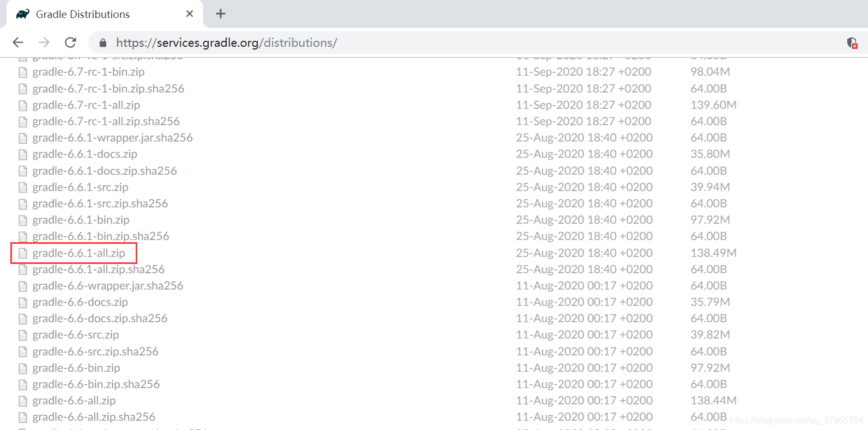868x430 pixels.
Task: Reload the Gradle distributions page
Action: [x=70, y=42]
